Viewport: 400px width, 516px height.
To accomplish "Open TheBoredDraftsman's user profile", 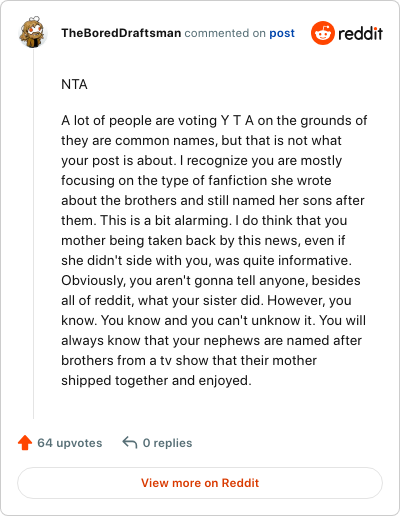I will click(x=121, y=33).
